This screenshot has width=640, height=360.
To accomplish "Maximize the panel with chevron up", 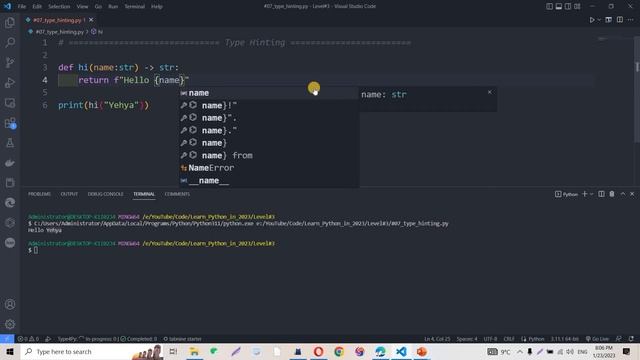I will 623,194.
